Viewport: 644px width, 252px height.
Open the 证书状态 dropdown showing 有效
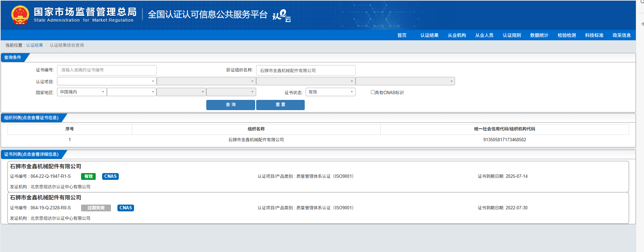(x=330, y=92)
